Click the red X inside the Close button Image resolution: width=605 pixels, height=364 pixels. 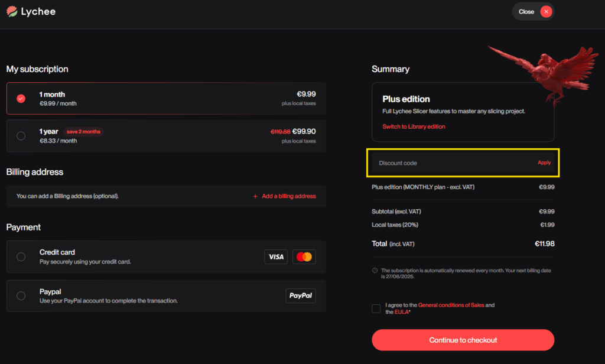pos(545,11)
